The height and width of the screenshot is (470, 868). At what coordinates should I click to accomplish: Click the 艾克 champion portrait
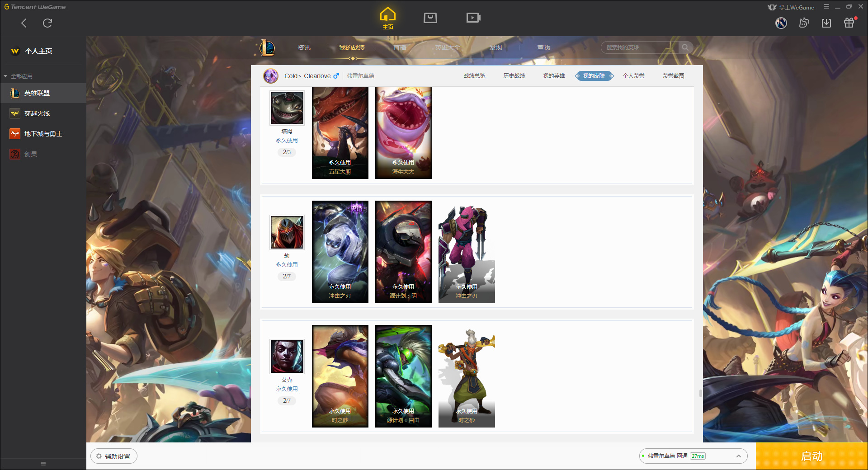point(287,357)
